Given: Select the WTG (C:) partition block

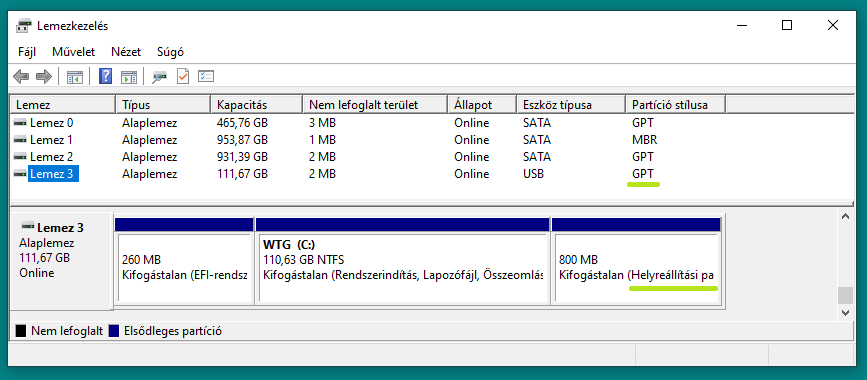Looking at the screenshot, I should 402,261.
